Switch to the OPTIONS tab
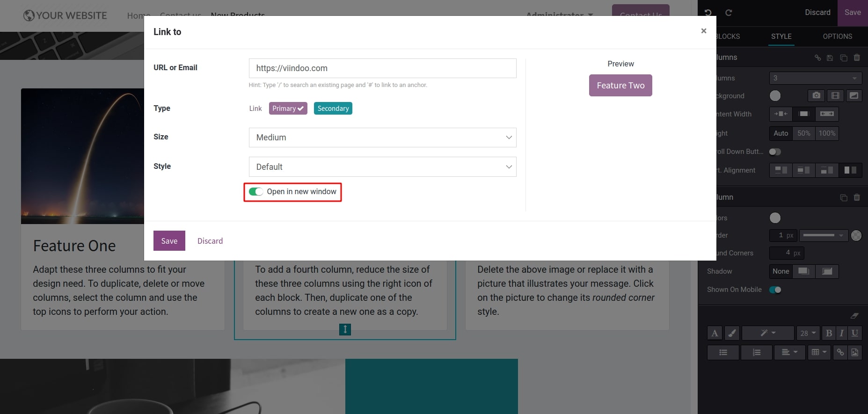The image size is (868, 414). (837, 36)
